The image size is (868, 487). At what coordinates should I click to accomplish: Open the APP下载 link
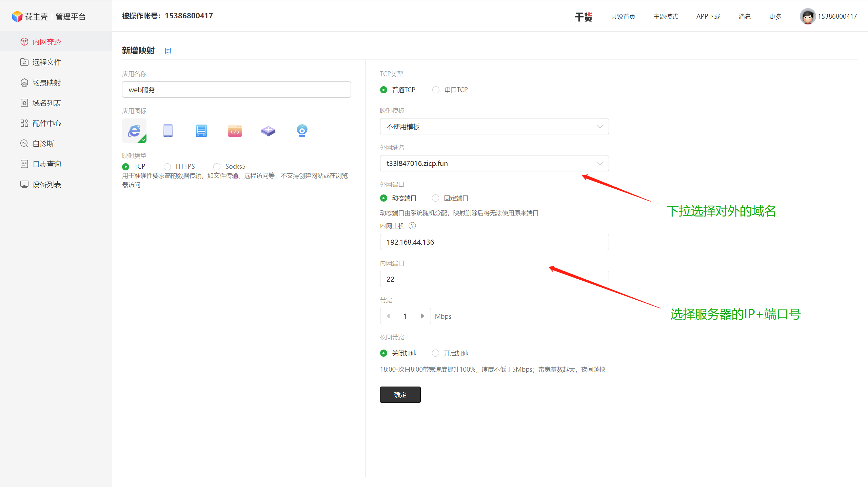pos(708,16)
